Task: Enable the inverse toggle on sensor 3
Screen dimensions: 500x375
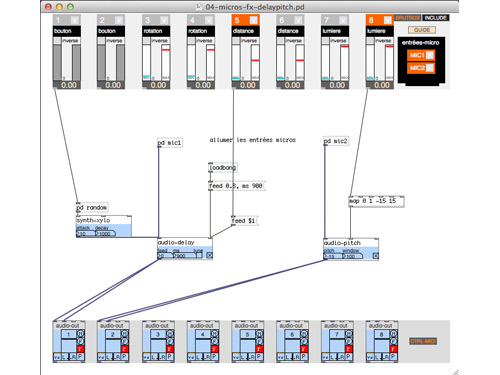Action: click(146, 41)
